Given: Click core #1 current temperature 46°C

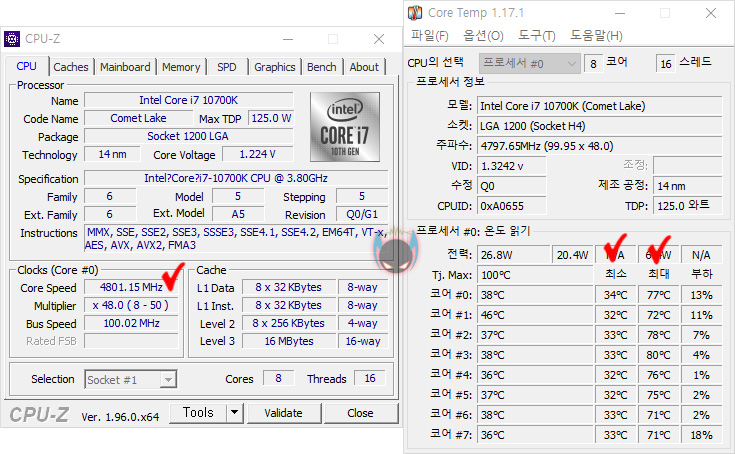Looking at the screenshot, I should 535,315.
